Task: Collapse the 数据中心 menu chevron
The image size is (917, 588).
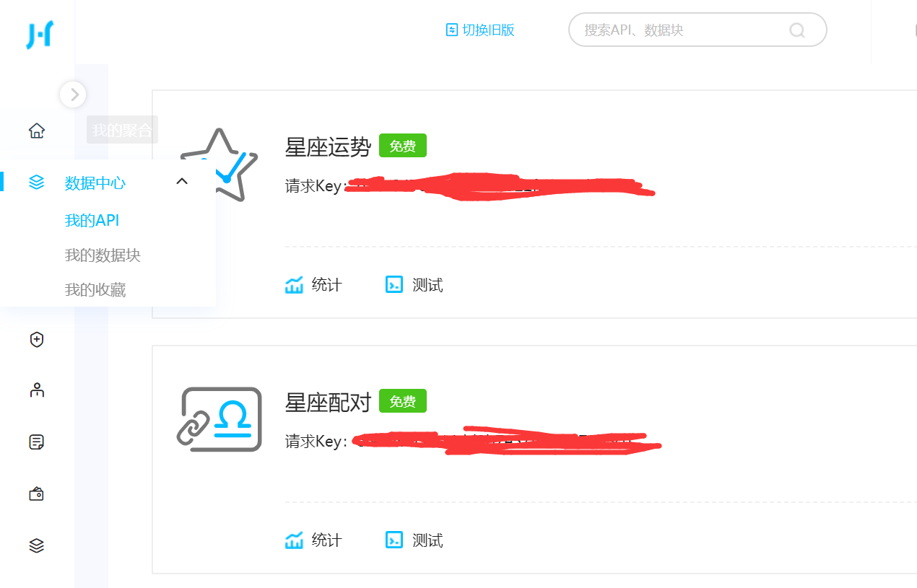Action: 182,182
